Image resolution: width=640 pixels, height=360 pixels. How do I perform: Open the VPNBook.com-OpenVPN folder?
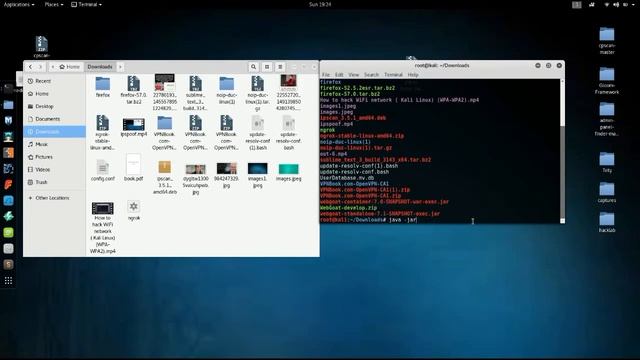coord(164,133)
